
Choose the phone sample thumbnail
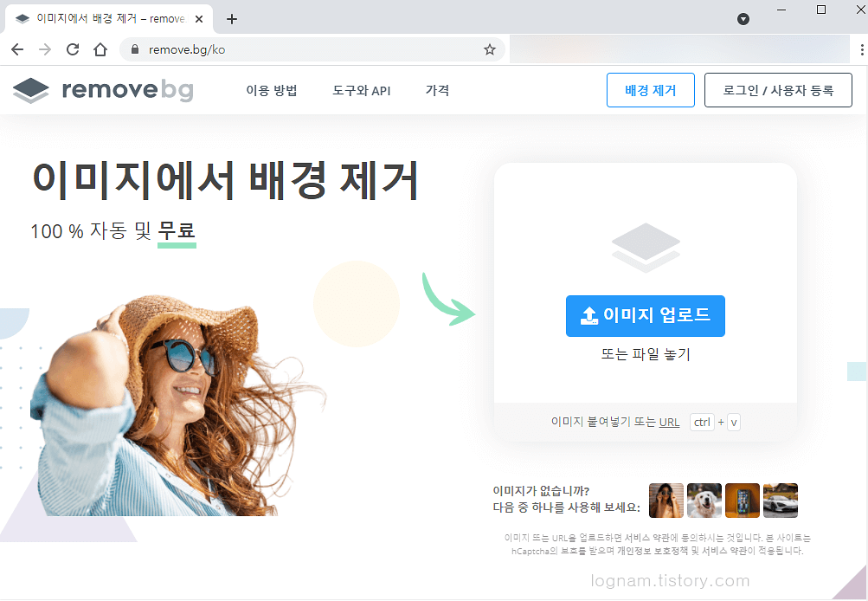(743, 501)
